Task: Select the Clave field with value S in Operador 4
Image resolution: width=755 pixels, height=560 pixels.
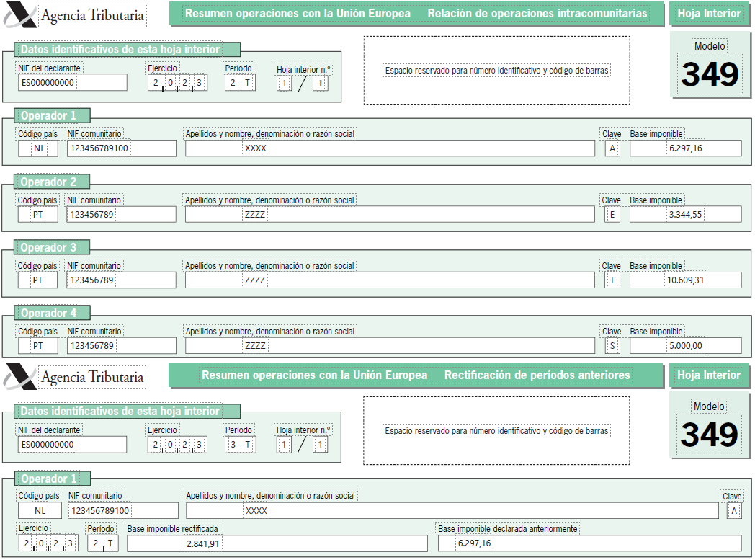Action: pyautogui.click(x=612, y=346)
